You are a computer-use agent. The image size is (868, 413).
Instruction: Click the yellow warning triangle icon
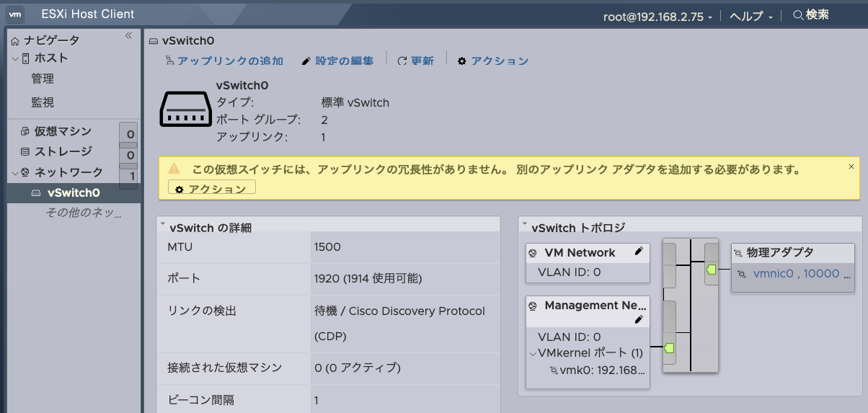[174, 169]
